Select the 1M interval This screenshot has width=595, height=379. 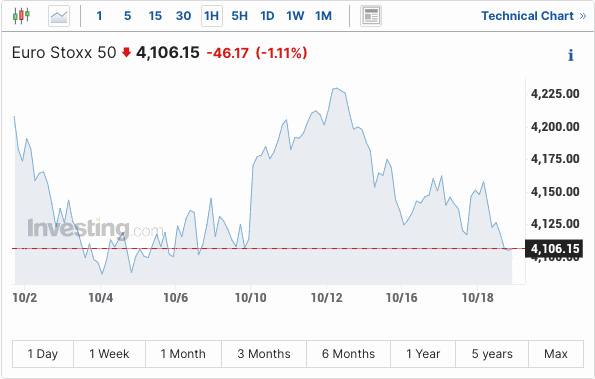[x=323, y=16]
